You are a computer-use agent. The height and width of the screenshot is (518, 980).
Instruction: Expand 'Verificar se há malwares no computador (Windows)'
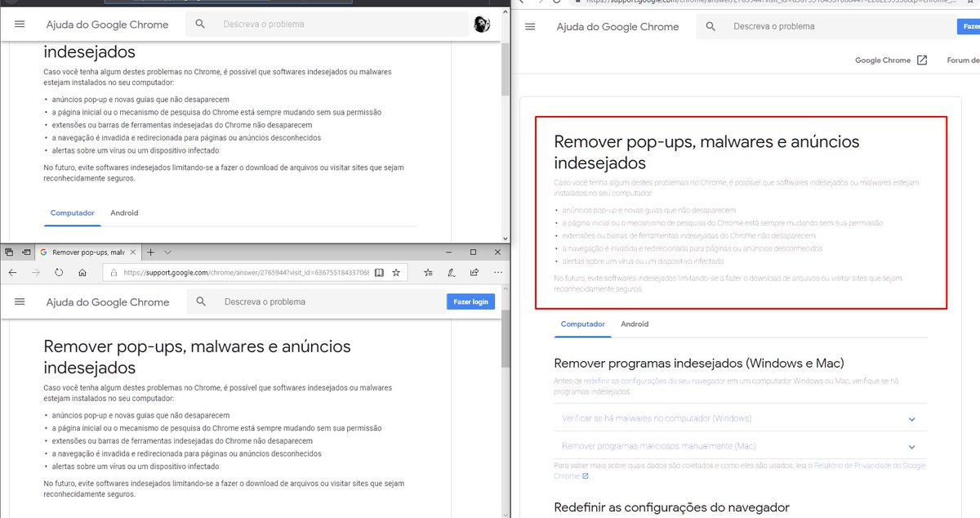pos(741,418)
